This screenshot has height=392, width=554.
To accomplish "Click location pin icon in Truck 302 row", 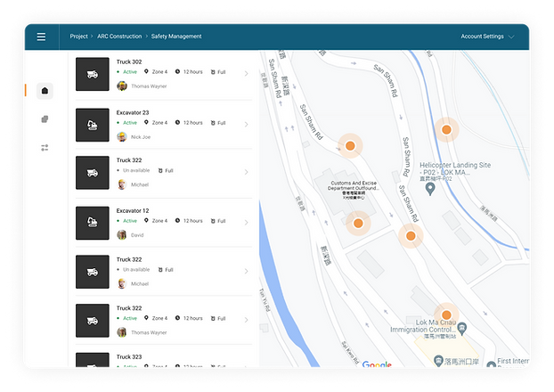I will click(146, 71).
